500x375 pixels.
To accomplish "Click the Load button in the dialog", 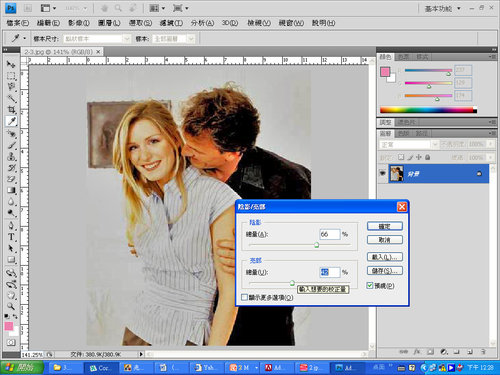I will coord(385,257).
